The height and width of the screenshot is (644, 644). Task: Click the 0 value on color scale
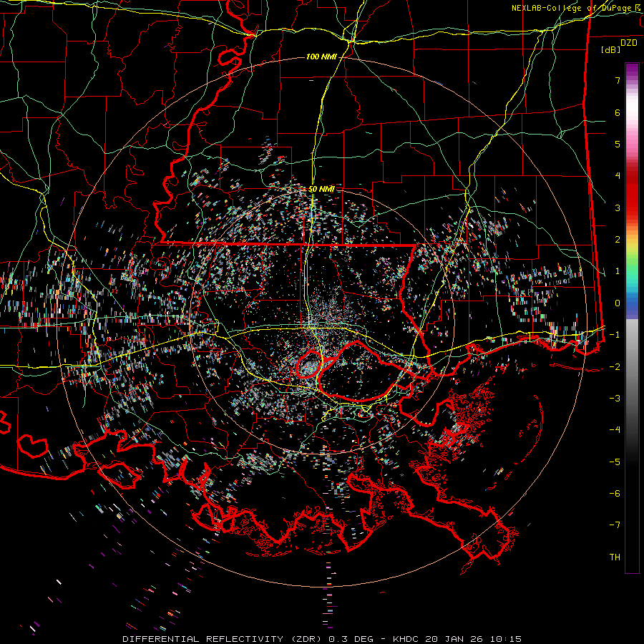click(618, 303)
